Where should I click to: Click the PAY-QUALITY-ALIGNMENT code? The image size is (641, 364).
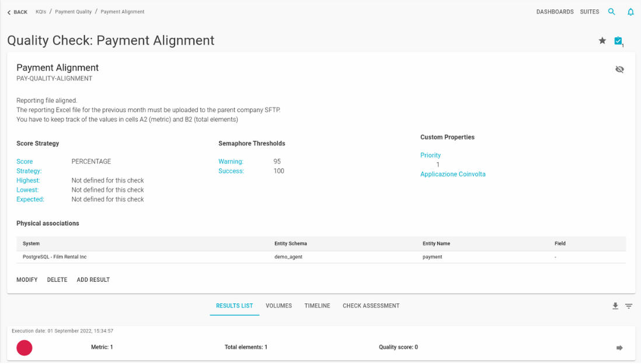54,78
